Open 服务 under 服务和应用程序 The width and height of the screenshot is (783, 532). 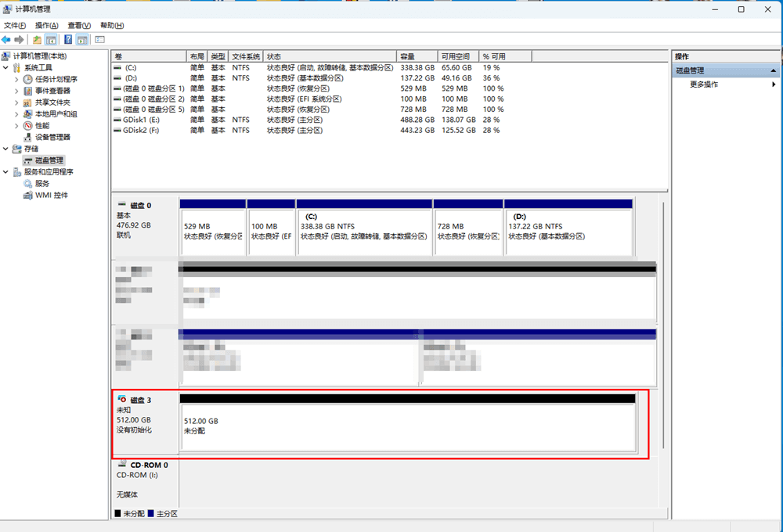(x=42, y=183)
